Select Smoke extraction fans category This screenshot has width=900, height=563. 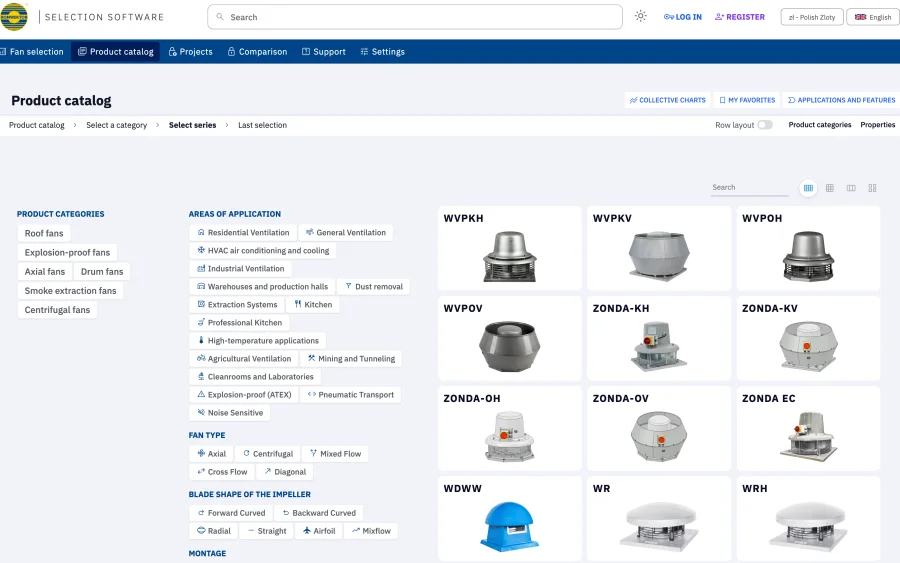click(x=71, y=290)
